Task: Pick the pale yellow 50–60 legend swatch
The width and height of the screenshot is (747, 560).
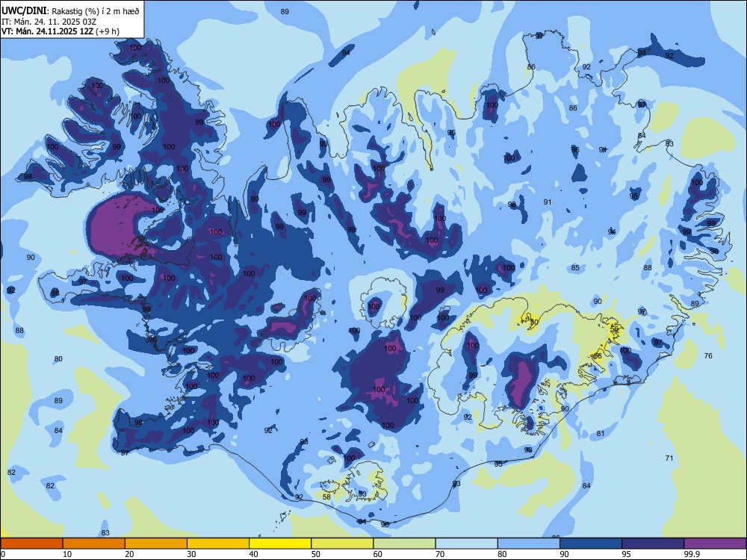Action: (343, 544)
